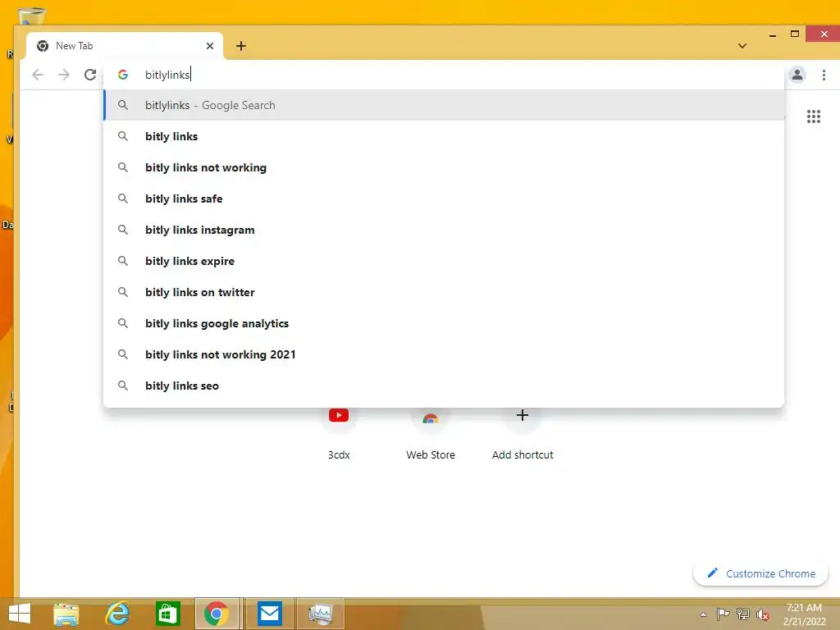
Task: Pick 'bitly links not working 2021' suggestion
Action: (x=444, y=354)
